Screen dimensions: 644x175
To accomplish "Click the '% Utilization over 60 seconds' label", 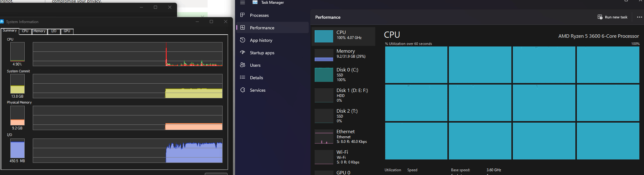I will click(408, 44).
